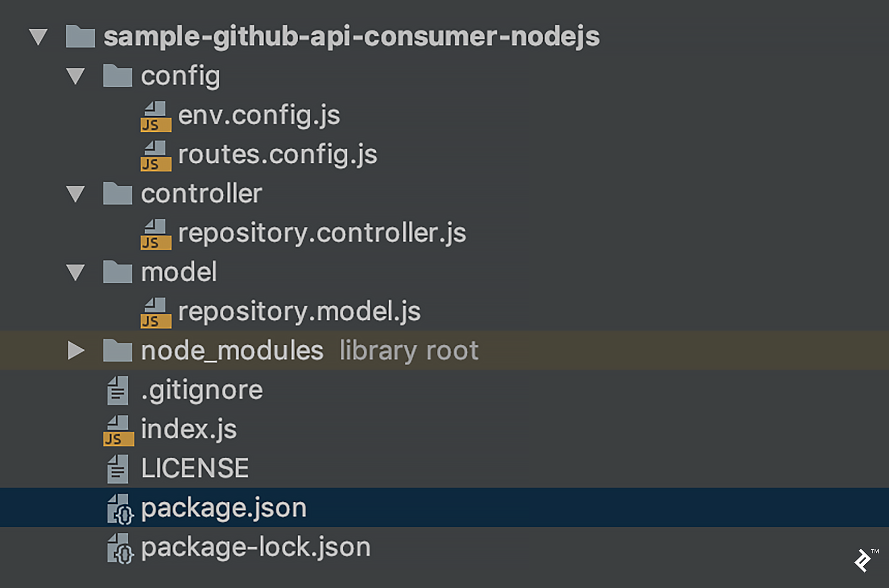Click the JS icon for repository.controller.js
The width and height of the screenshot is (889, 588).
(x=155, y=234)
